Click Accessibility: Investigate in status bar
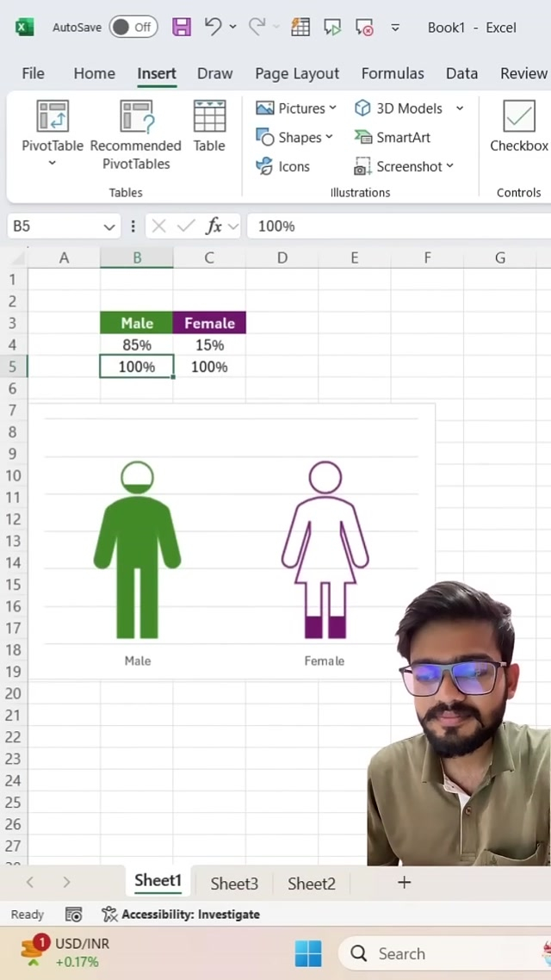Screen dimensions: 551x980 (181, 915)
